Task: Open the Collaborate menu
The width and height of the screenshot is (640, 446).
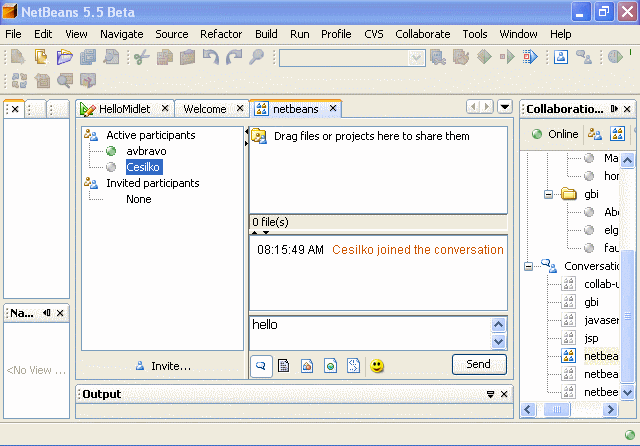Action: (422, 34)
